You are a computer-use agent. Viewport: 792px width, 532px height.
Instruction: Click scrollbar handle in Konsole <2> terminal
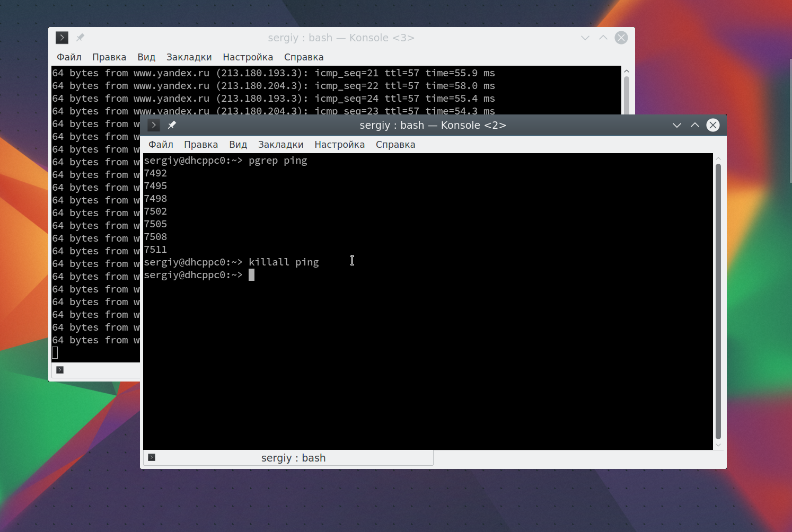tap(718, 302)
